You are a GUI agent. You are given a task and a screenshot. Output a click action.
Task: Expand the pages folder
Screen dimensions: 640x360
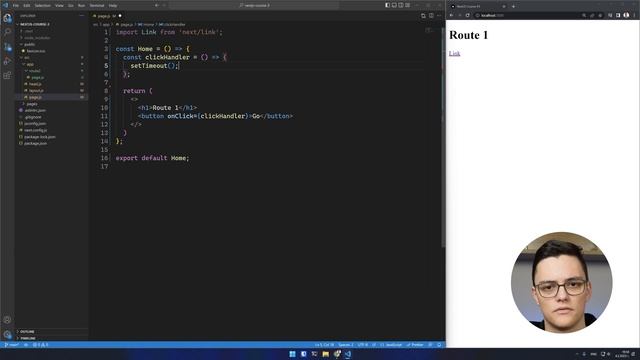click(x=52, y=104)
